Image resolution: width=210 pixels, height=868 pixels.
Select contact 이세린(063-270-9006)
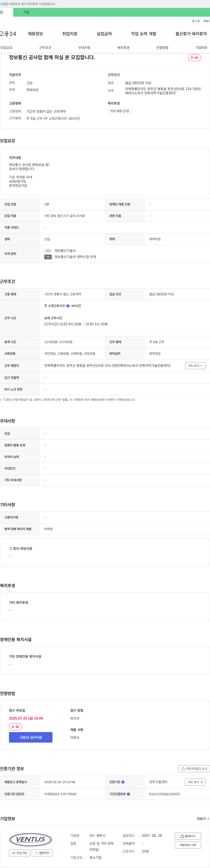60,794
